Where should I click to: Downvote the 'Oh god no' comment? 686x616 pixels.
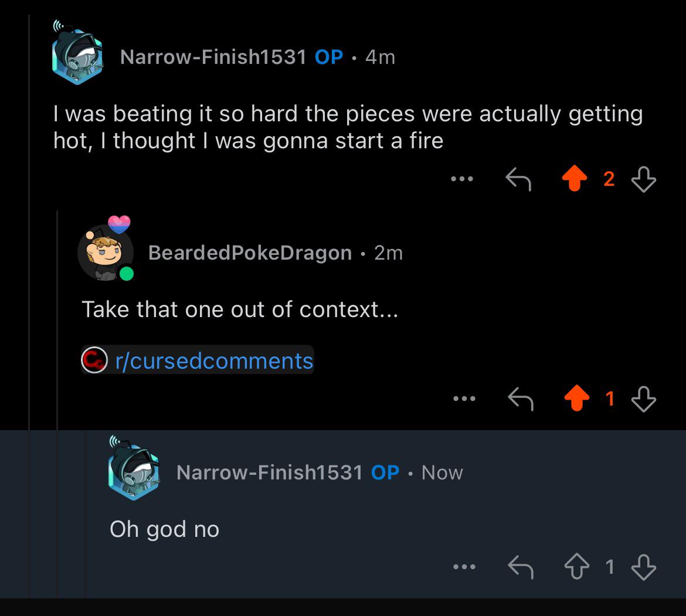point(643,567)
